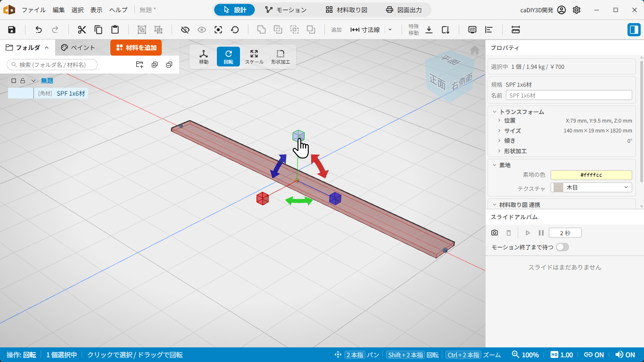Switch to the 材料取り図 tab

pyautogui.click(x=347, y=10)
